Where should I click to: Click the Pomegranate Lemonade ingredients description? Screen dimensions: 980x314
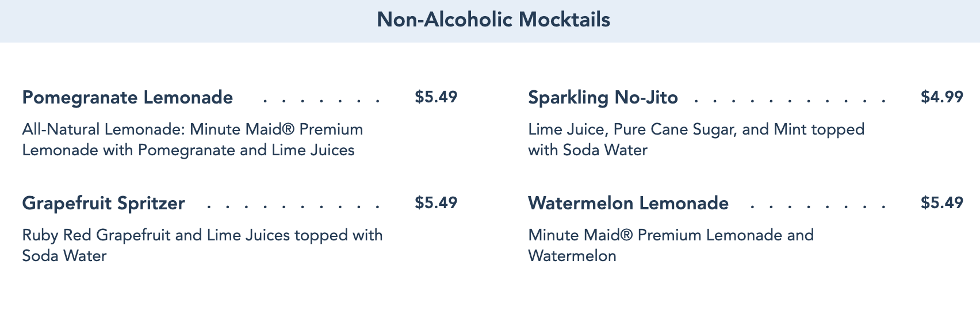pos(193,140)
